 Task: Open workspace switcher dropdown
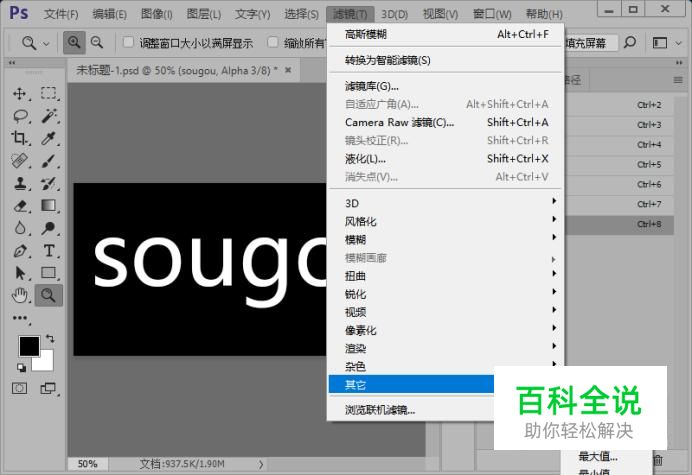pos(666,43)
